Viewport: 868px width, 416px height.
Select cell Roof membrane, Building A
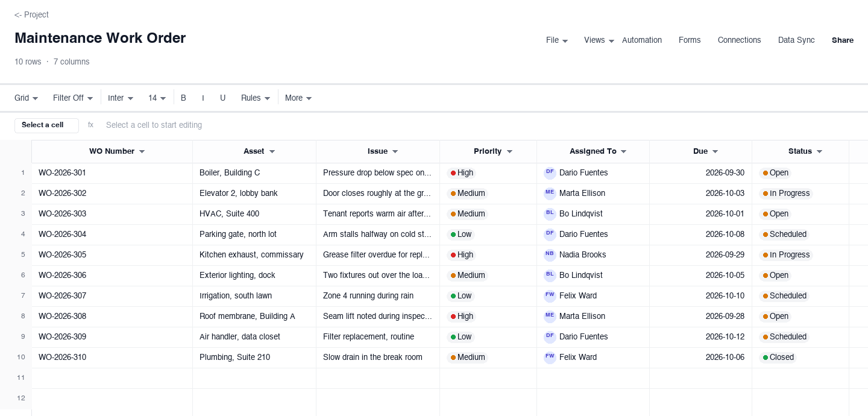pyautogui.click(x=254, y=317)
